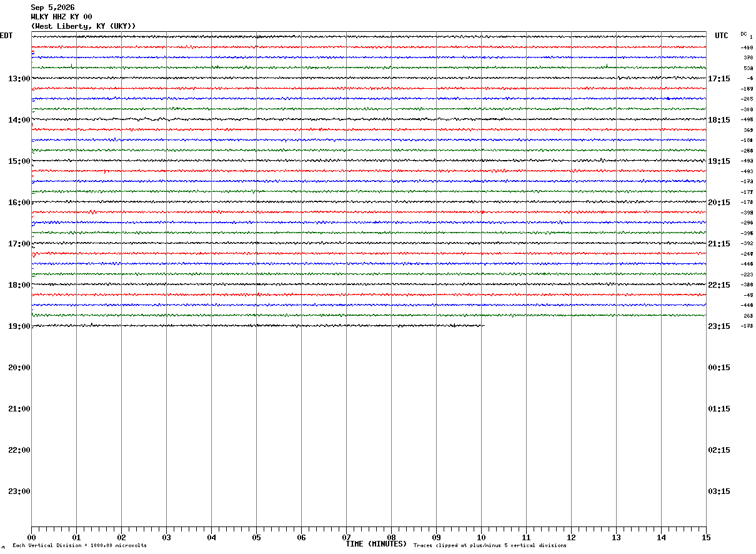Select the 23:15 UTC row label
Screen dimensions: 756x554
coord(719,326)
